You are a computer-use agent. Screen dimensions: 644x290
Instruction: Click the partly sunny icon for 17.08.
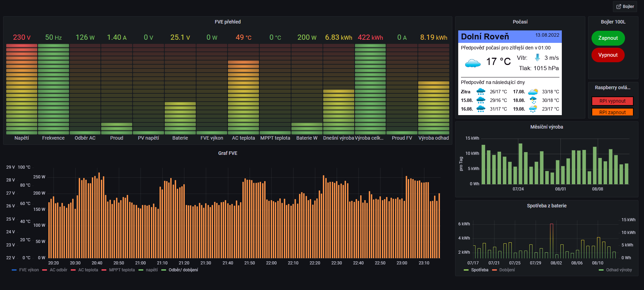click(533, 92)
